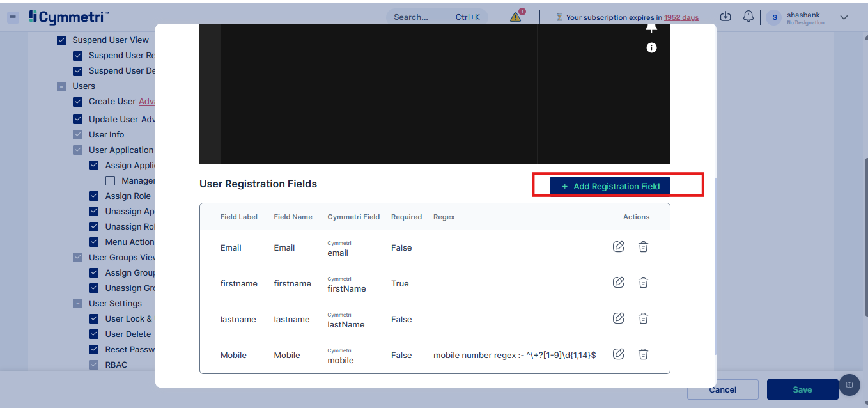Viewport: 868px width, 408px height.
Task: Collapse the Users tree node
Action: (x=61, y=86)
